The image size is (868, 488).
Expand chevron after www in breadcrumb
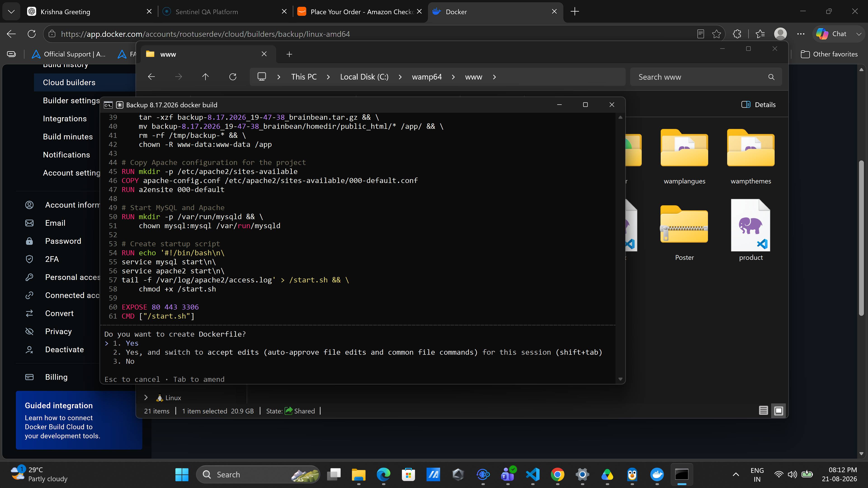pyautogui.click(x=494, y=77)
